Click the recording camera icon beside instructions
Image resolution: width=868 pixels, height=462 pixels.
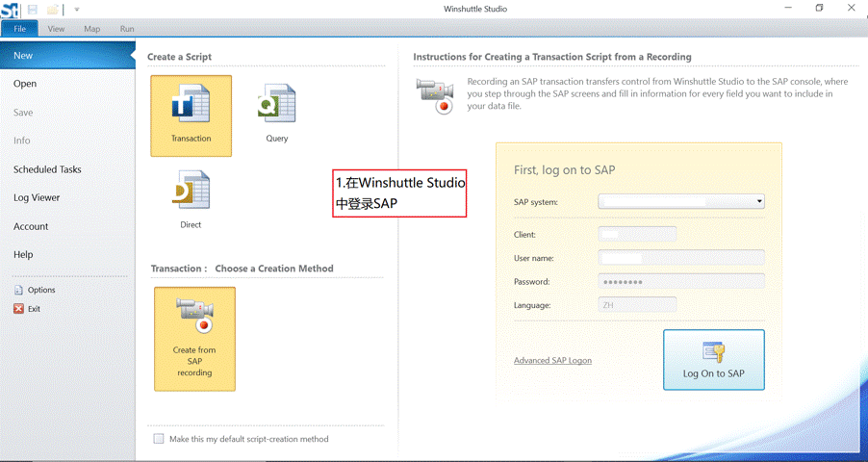(435, 95)
